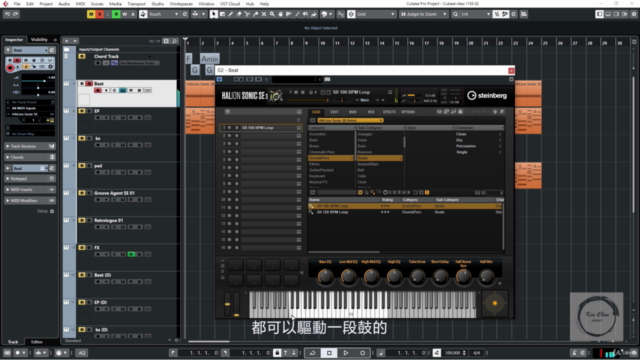Select the Line tool

click(297, 14)
